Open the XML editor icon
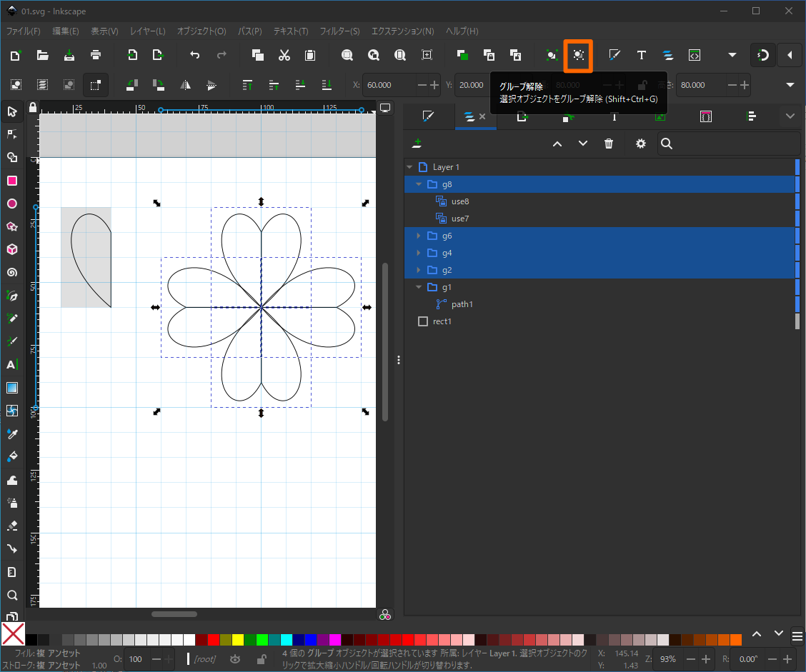The height and width of the screenshot is (672, 806). (x=695, y=55)
